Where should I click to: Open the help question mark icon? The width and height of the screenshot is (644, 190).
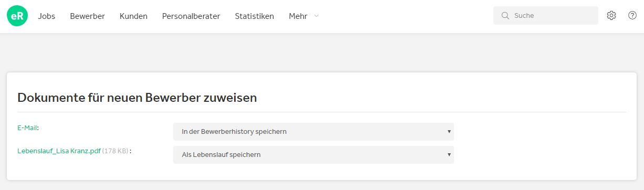click(632, 16)
